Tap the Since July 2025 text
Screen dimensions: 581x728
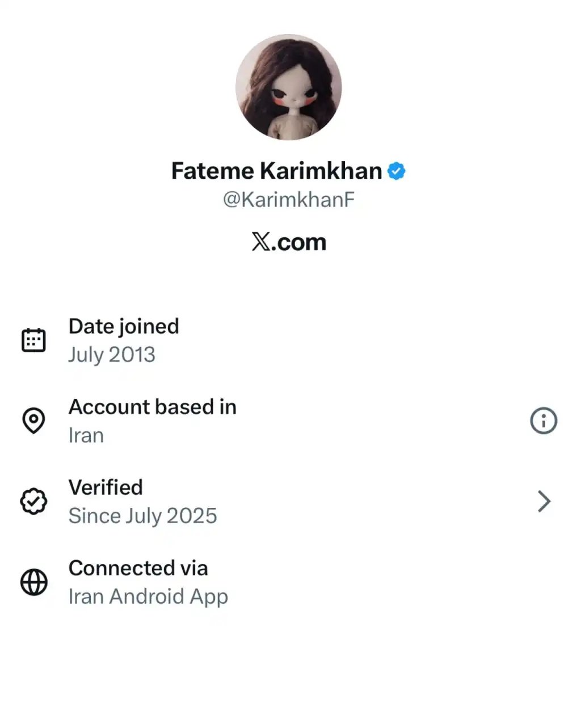tap(142, 516)
